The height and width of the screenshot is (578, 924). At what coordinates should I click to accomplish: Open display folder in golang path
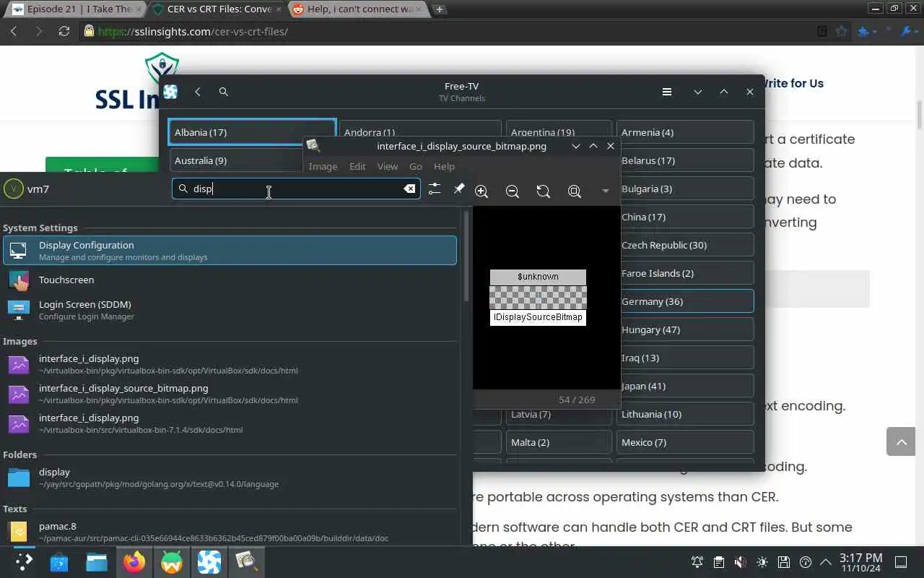point(230,478)
